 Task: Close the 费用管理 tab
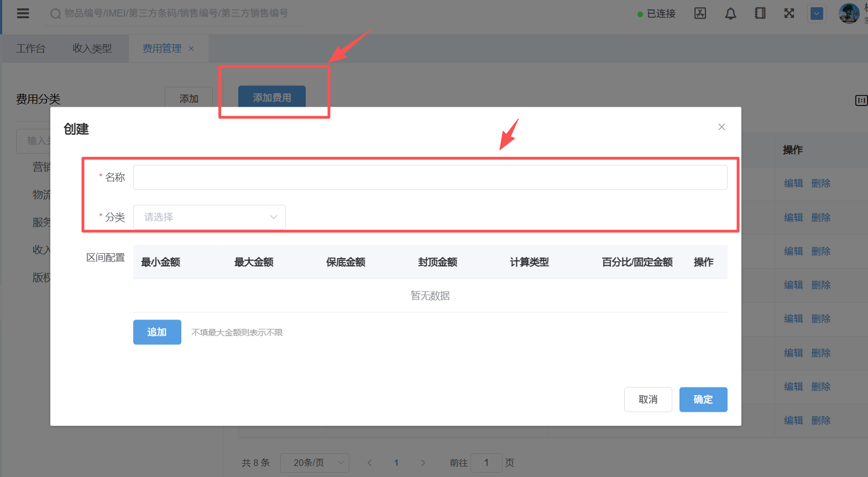[x=191, y=49]
